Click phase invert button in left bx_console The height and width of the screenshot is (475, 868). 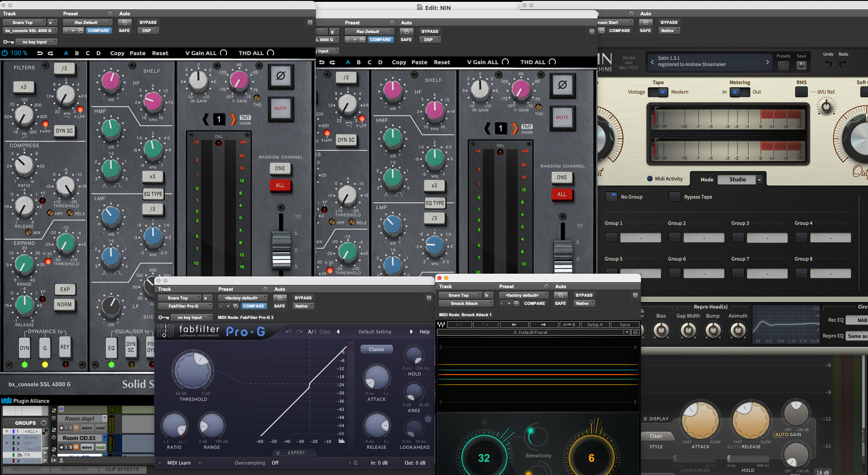(x=280, y=76)
